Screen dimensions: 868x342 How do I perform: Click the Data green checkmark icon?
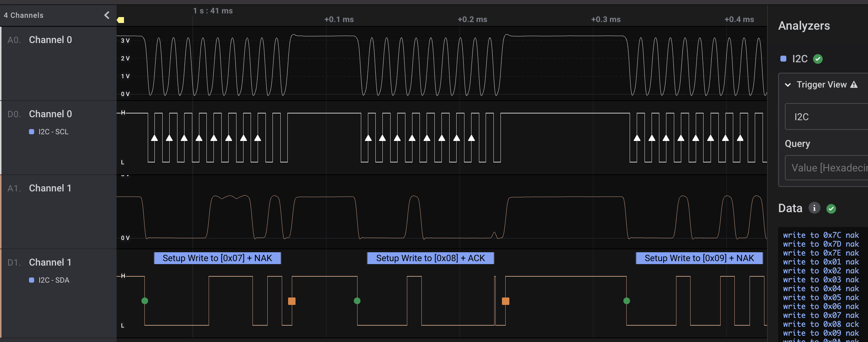point(831,209)
